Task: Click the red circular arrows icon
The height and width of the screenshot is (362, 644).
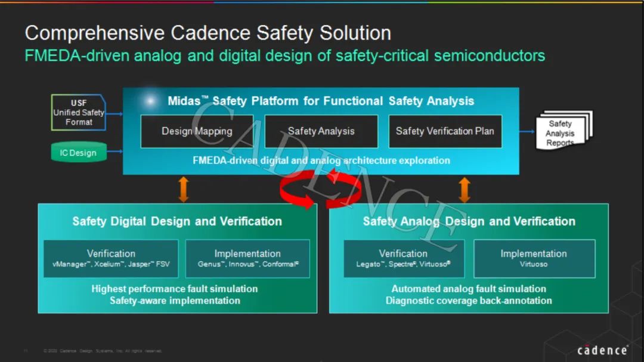Action: coord(320,190)
